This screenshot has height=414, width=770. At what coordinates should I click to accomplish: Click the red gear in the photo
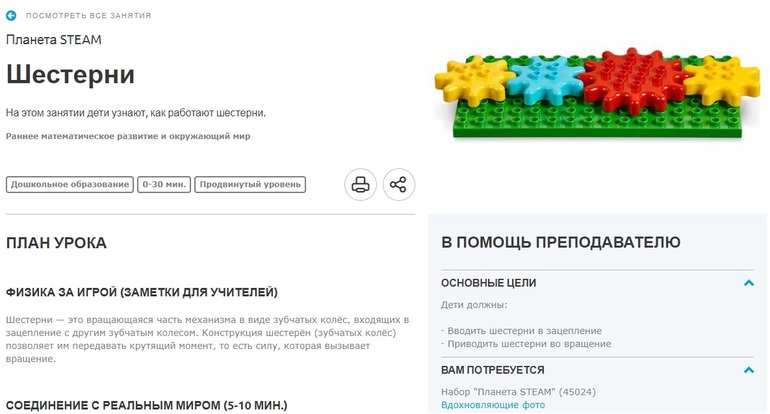point(633,79)
